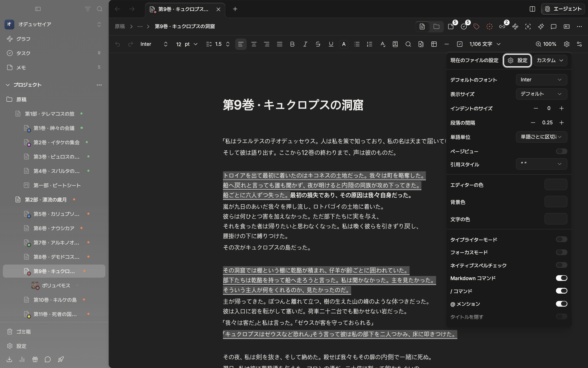Click the undo arrow
The height and width of the screenshot is (368, 588).
coord(118,44)
